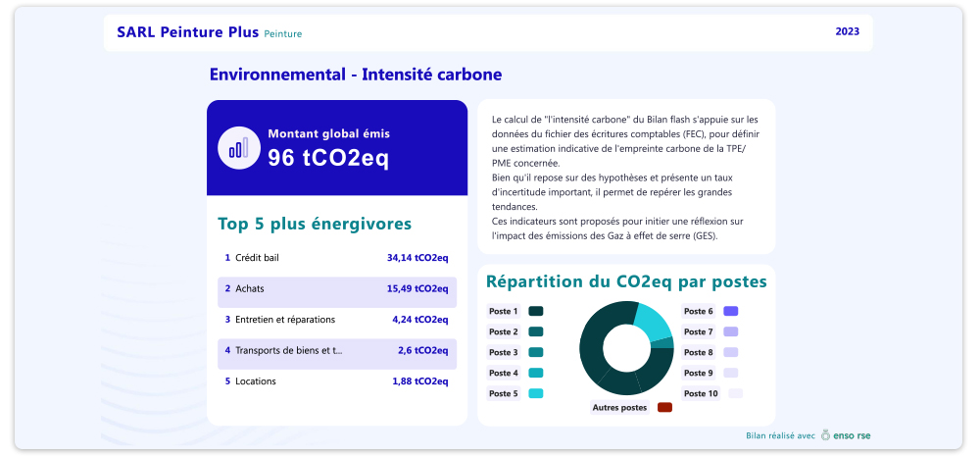The width and height of the screenshot is (980, 456).
Task: Open the Bilan réalisé avec enso rse link
Action: (x=808, y=435)
